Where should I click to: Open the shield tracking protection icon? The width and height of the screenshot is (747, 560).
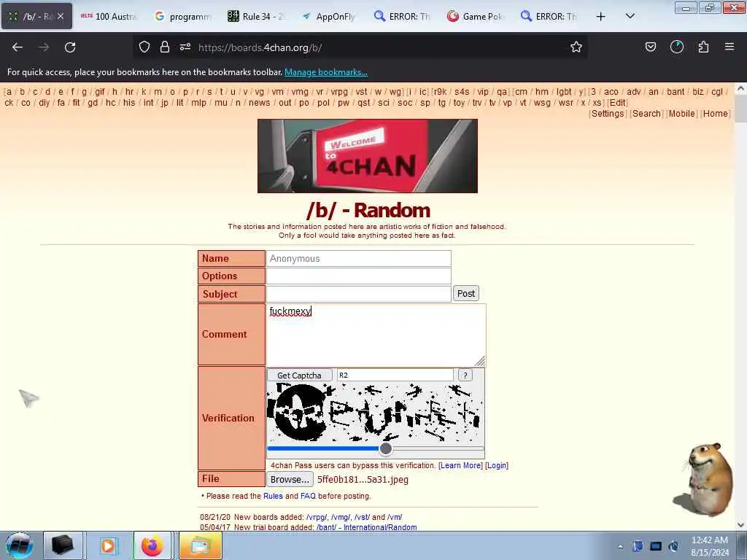(x=144, y=47)
